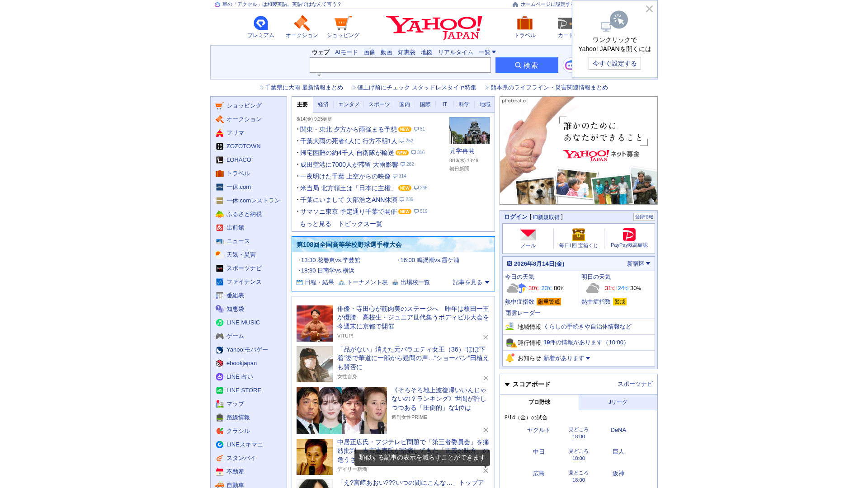
Task: Open スポーツナビ in the sidebar
Action: click(x=244, y=268)
